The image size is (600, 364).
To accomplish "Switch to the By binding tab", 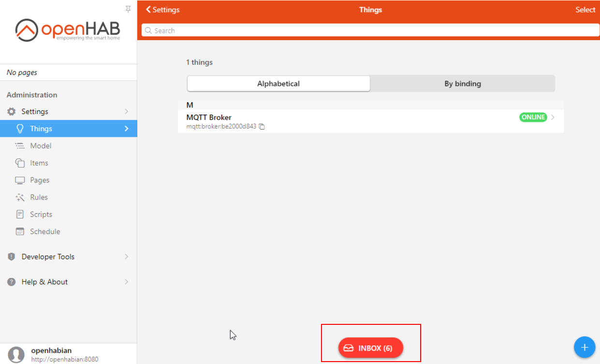I will pyautogui.click(x=462, y=83).
